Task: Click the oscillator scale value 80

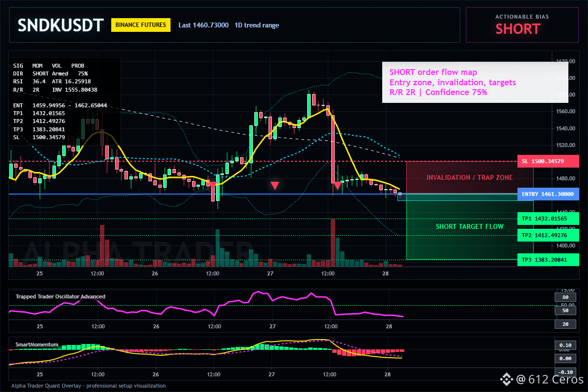Action: click(565, 297)
